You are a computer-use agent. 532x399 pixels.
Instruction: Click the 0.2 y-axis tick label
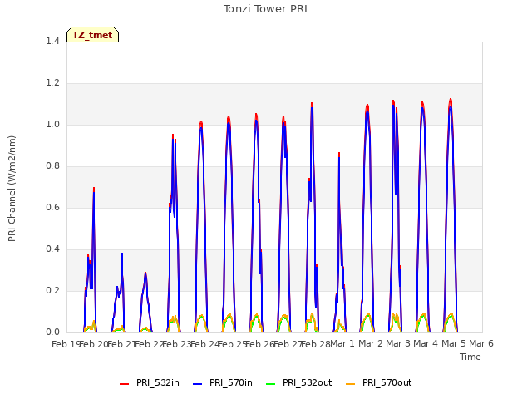(x=52, y=291)
